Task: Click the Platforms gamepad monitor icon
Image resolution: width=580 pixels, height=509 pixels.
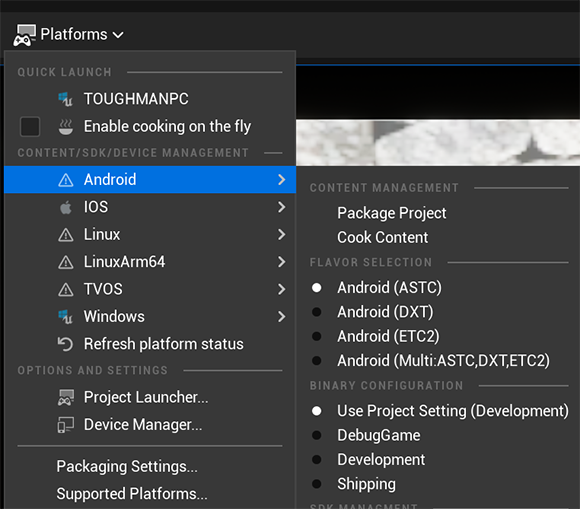Action: point(24,35)
